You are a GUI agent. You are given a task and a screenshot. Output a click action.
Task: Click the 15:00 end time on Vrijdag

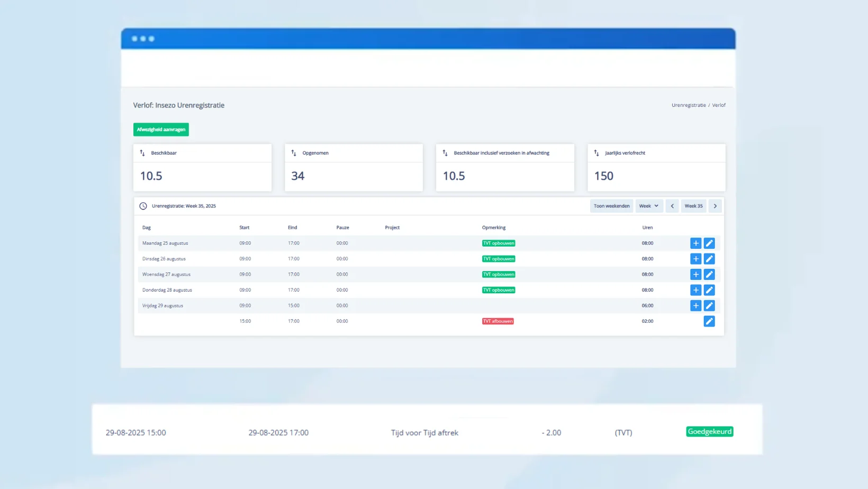click(x=294, y=305)
